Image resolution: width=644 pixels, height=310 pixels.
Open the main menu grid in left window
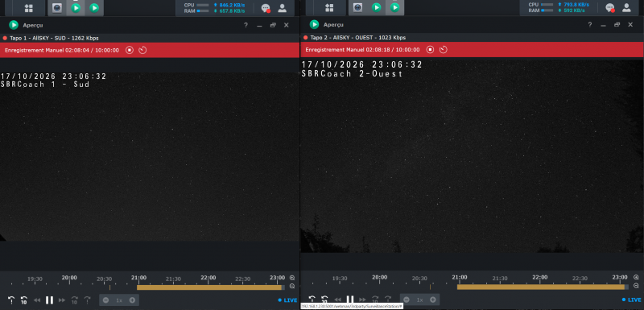coord(29,8)
